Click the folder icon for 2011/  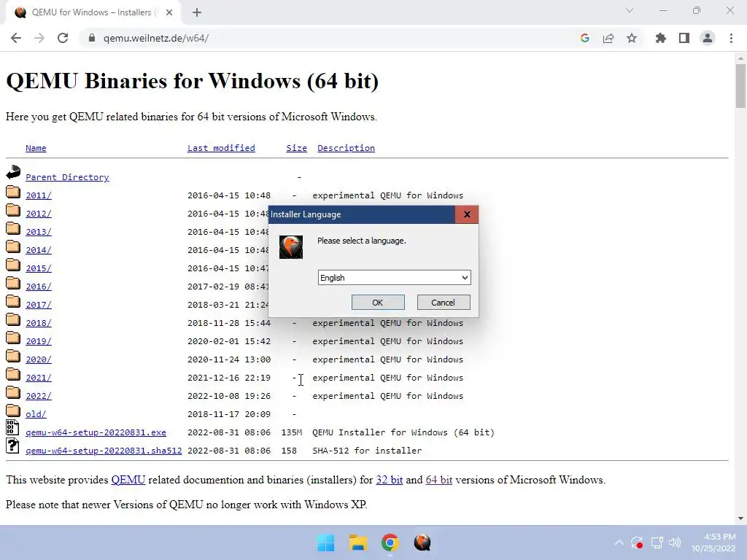tap(13, 192)
